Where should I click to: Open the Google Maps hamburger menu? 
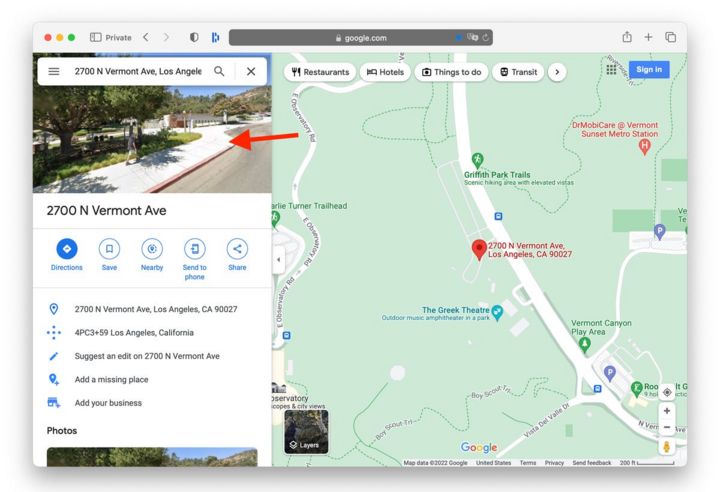click(x=54, y=71)
